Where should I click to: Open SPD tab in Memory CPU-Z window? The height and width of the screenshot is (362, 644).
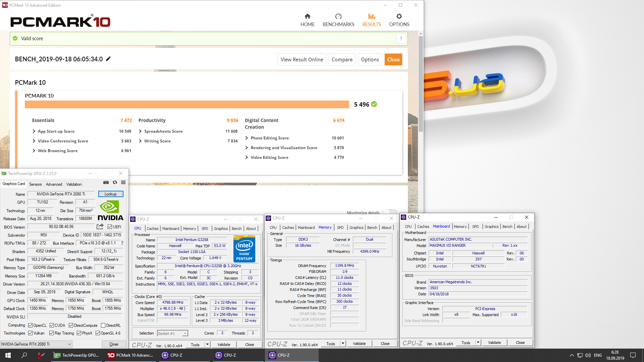[340, 228]
